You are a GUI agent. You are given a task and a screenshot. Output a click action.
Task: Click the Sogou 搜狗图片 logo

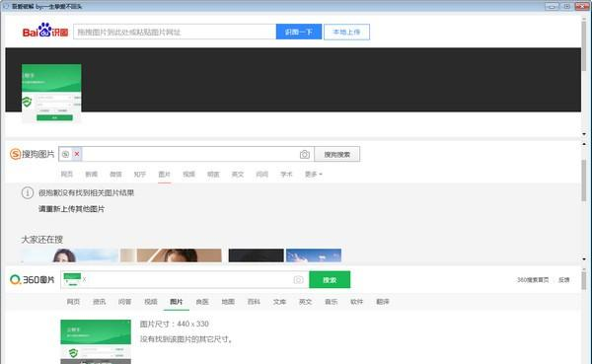coord(32,154)
